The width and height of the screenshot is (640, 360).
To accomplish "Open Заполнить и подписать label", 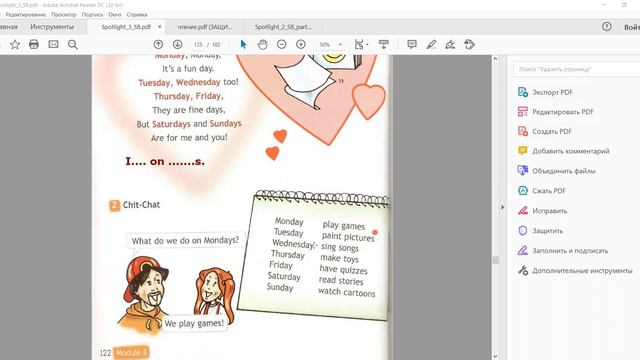I will pyautogui.click(x=570, y=251).
